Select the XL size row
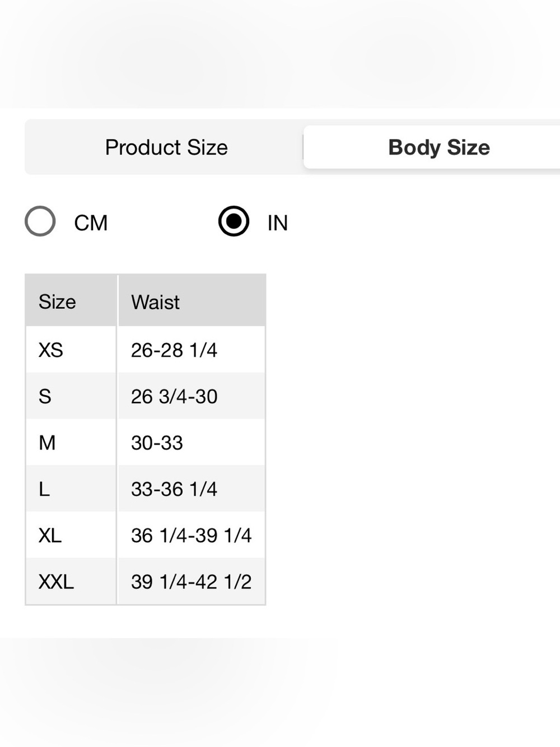The image size is (560, 747). [146, 535]
